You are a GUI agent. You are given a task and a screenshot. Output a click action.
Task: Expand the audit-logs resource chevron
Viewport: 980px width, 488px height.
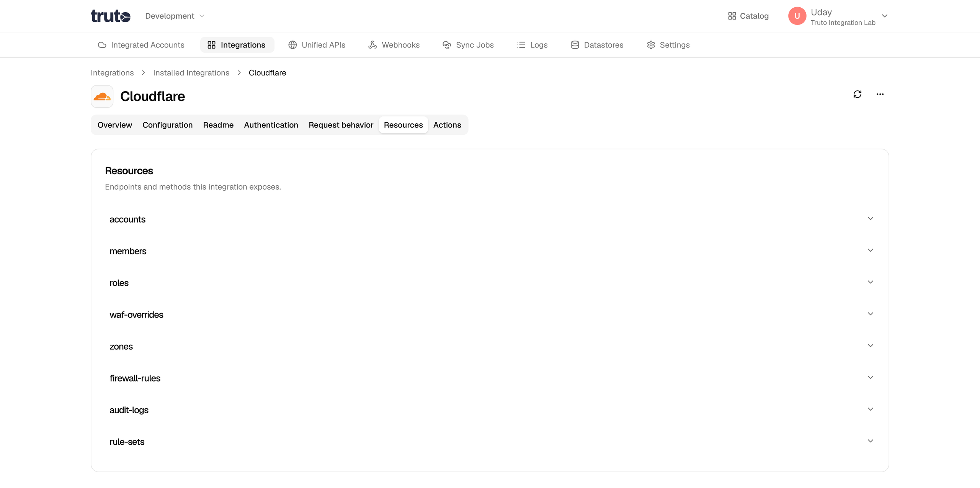coord(870,409)
